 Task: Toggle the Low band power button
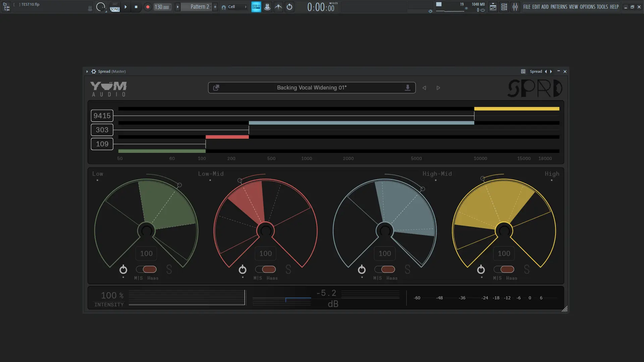point(123,269)
